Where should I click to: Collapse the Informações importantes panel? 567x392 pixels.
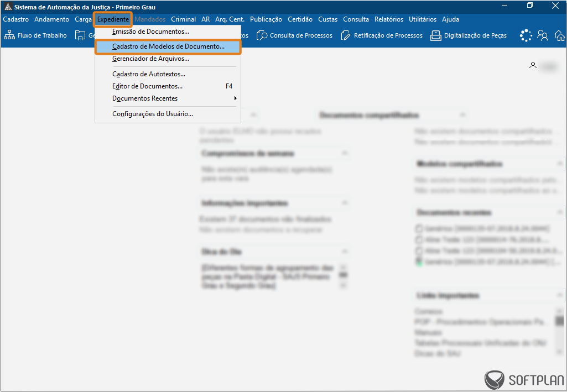coord(345,203)
